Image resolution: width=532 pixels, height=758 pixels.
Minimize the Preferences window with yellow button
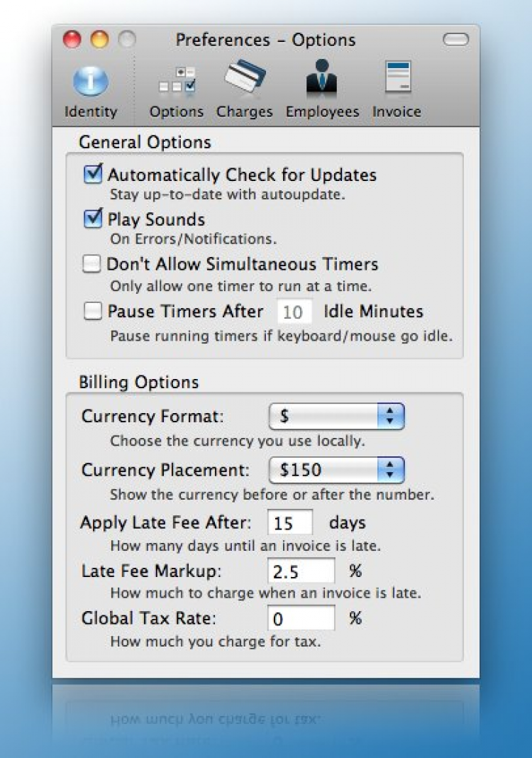[99, 40]
